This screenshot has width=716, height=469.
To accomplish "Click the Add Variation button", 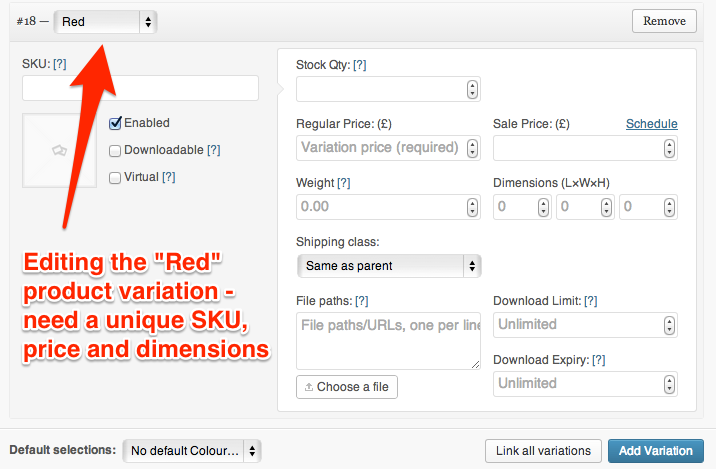I will tap(655, 451).
